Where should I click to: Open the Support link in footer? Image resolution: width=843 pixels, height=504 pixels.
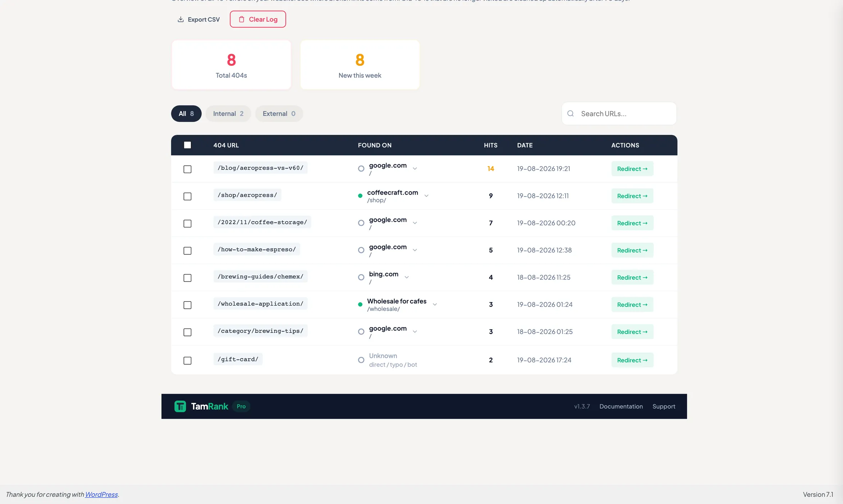click(664, 406)
